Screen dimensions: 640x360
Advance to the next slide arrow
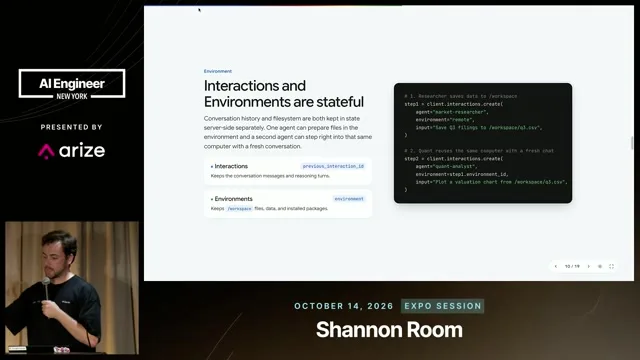[x=589, y=266]
